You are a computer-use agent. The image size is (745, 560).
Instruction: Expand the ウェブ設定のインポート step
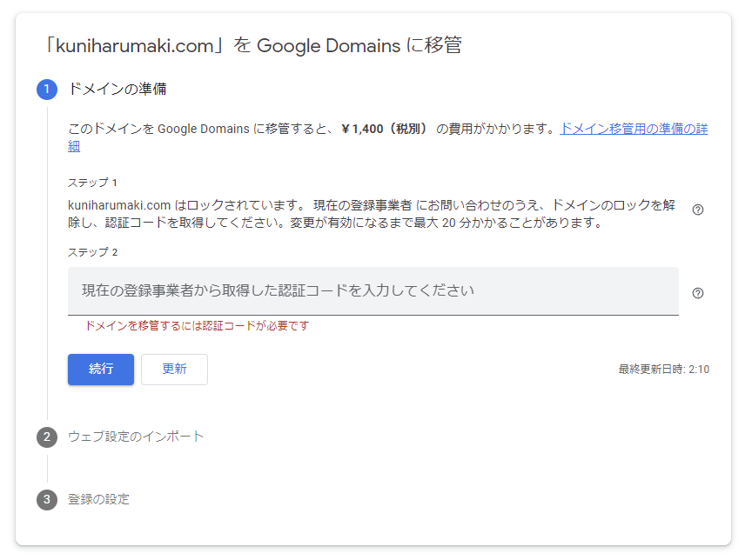[136, 437]
